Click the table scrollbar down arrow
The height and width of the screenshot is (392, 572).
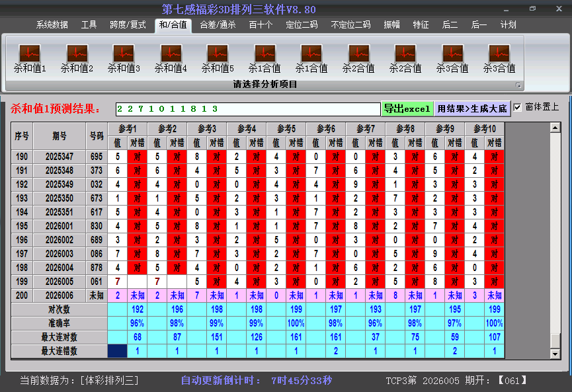pyautogui.click(x=555, y=354)
